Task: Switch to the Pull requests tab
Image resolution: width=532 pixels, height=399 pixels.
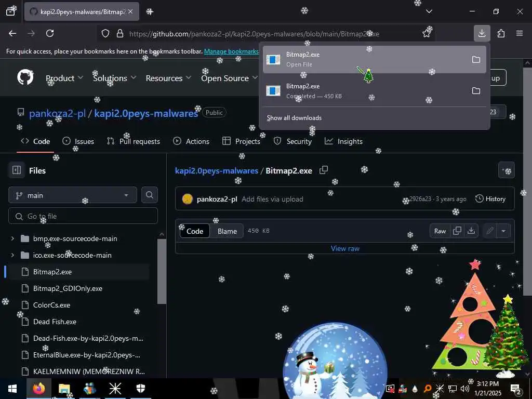Action: (134, 141)
